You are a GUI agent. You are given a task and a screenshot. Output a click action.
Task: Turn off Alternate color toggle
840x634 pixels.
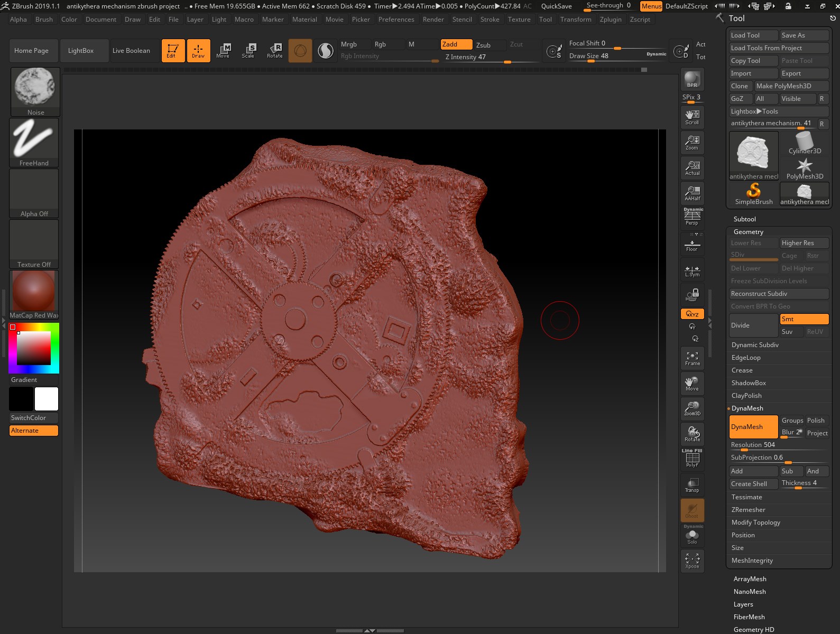click(34, 431)
